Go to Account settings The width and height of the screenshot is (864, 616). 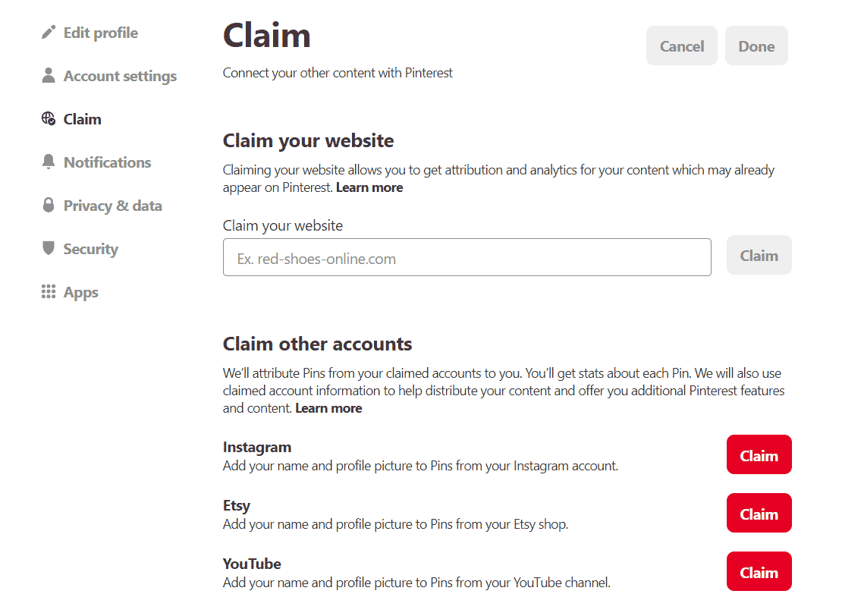[x=120, y=76]
